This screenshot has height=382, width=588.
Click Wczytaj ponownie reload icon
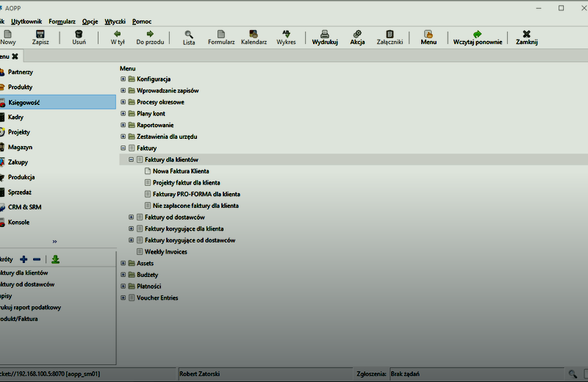[477, 34]
